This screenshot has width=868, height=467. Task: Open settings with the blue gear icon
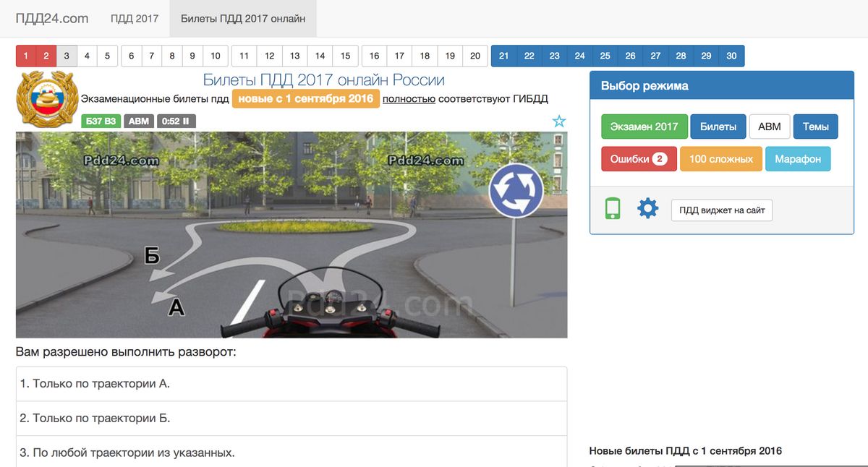pos(647,209)
